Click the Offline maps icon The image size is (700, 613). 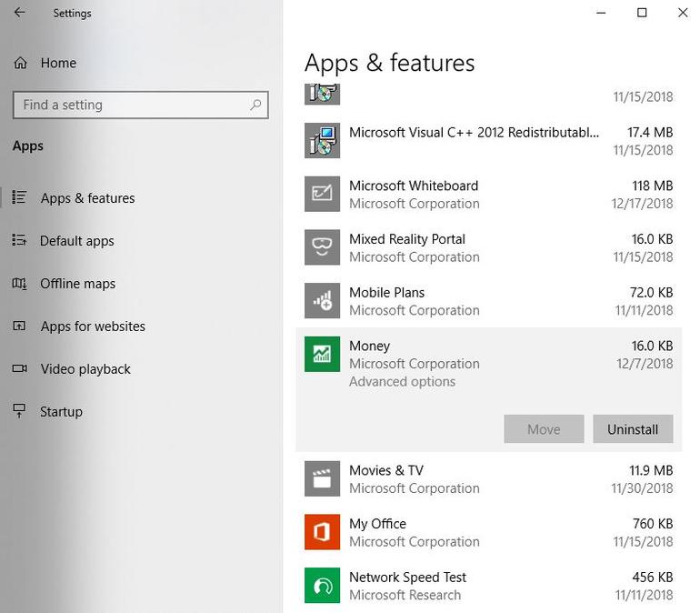19,283
